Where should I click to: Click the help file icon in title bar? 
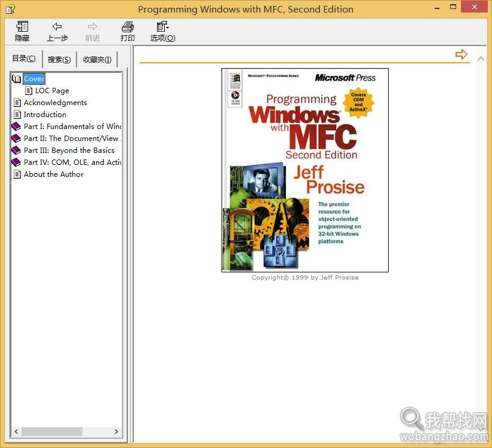(x=10, y=9)
